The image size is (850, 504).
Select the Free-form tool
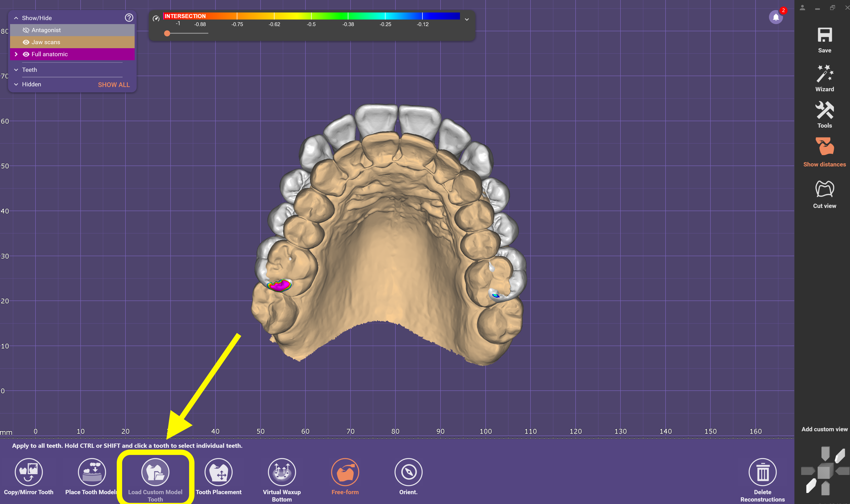coord(345,472)
